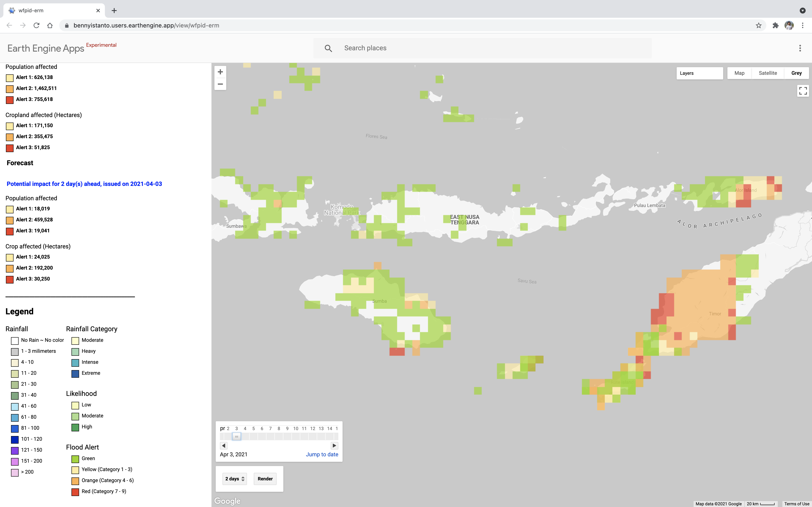Toggle fullscreen map view
The height and width of the screenshot is (507, 812).
(x=803, y=91)
